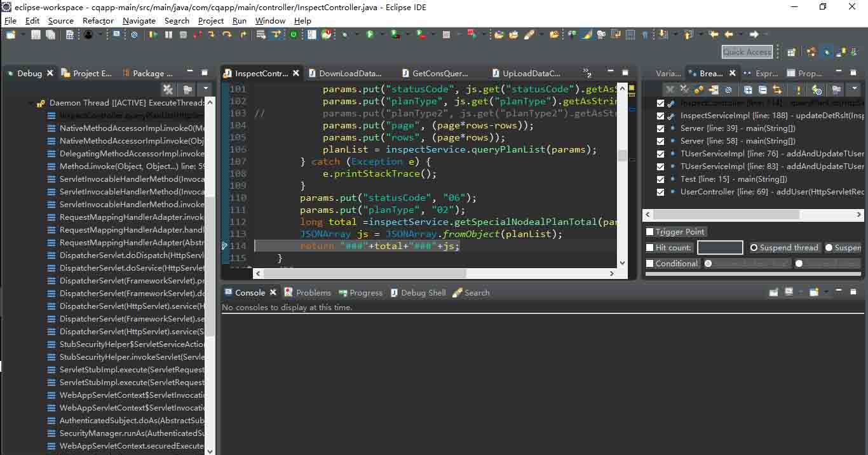Uncheck the Test [line: 15] breakpoint
This screenshot has height=455, width=868.
pyautogui.click(x=661, y=179)
